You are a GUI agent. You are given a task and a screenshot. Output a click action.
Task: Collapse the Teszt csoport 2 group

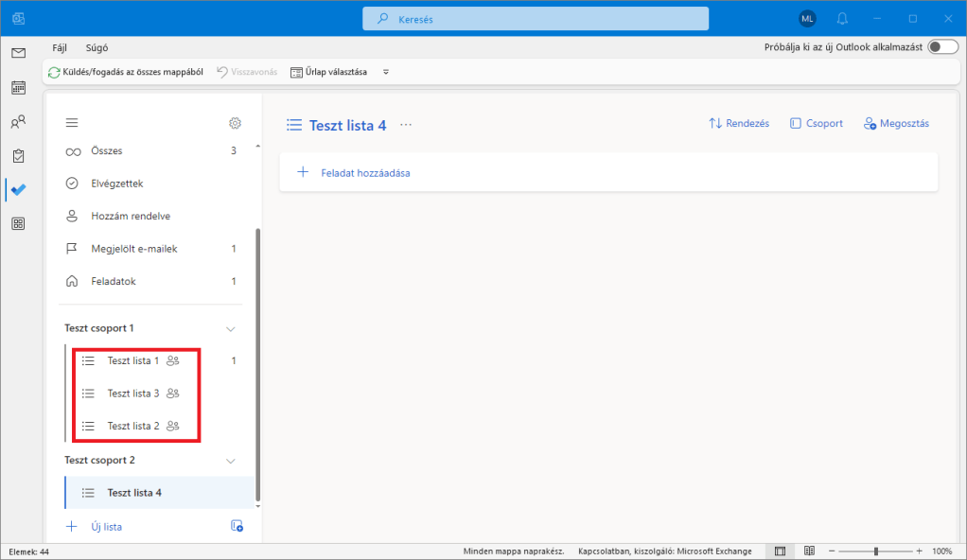coord(230,461)
